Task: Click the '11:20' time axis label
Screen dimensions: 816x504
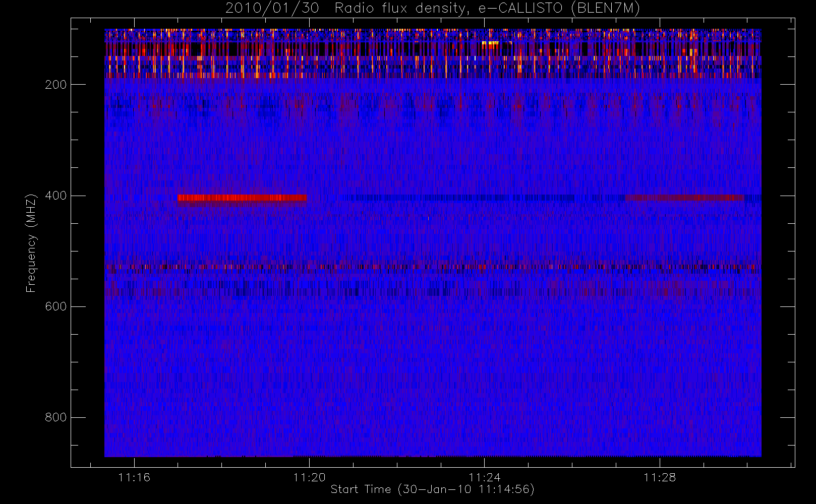Action: [309, 477]
